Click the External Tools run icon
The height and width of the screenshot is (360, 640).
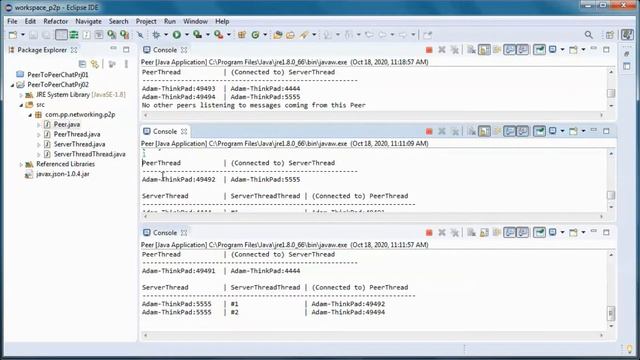pos(218,35)
